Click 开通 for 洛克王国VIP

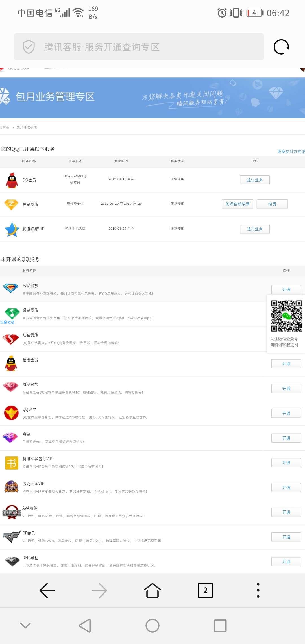[286, 488]
